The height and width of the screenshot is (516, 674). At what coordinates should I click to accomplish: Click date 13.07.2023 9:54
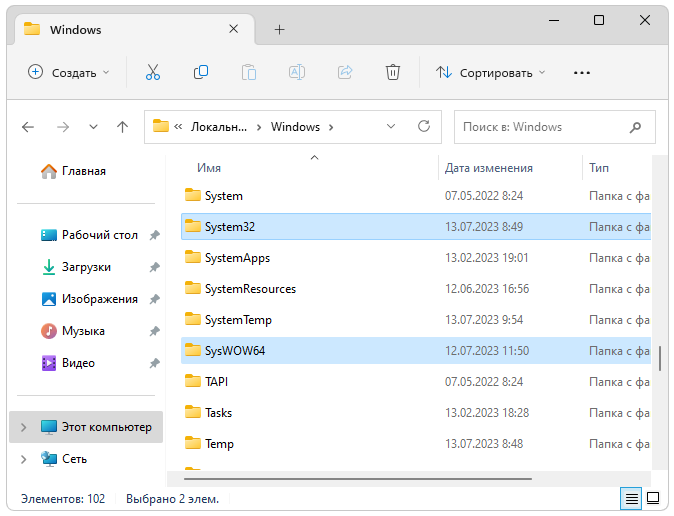click(484, 320)
